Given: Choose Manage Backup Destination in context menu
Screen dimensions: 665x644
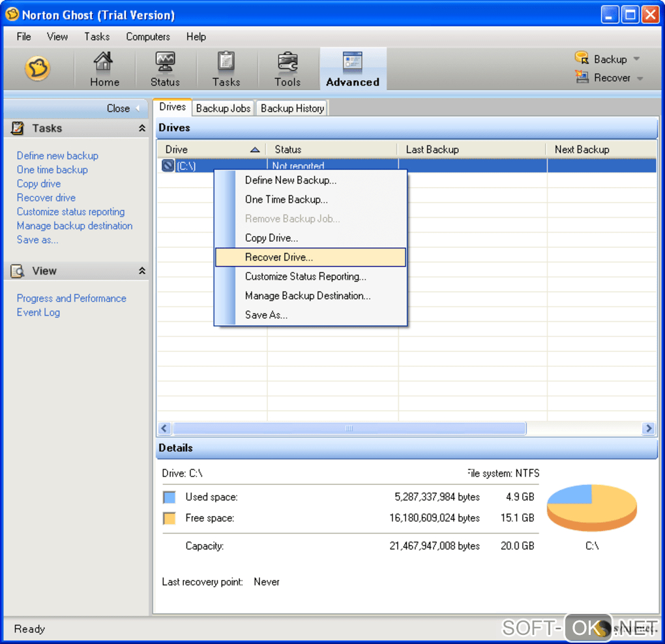Looking at the screenshot, I should (310, 295).
